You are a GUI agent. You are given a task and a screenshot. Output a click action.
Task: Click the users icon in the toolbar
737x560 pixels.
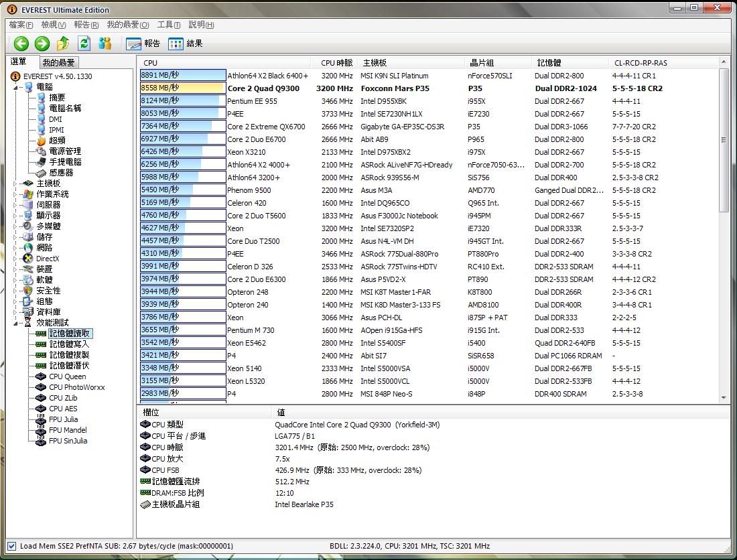[105, 44]
